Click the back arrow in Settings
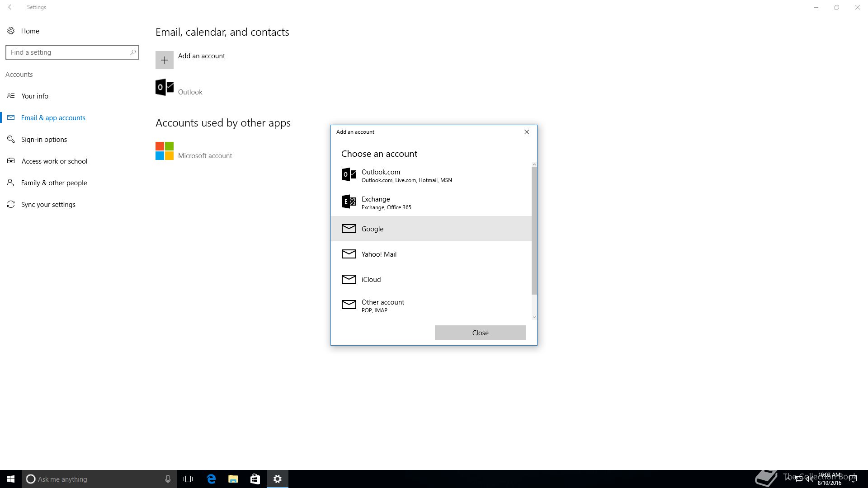The width and height of the screenshot is (868, 488). 11,7
